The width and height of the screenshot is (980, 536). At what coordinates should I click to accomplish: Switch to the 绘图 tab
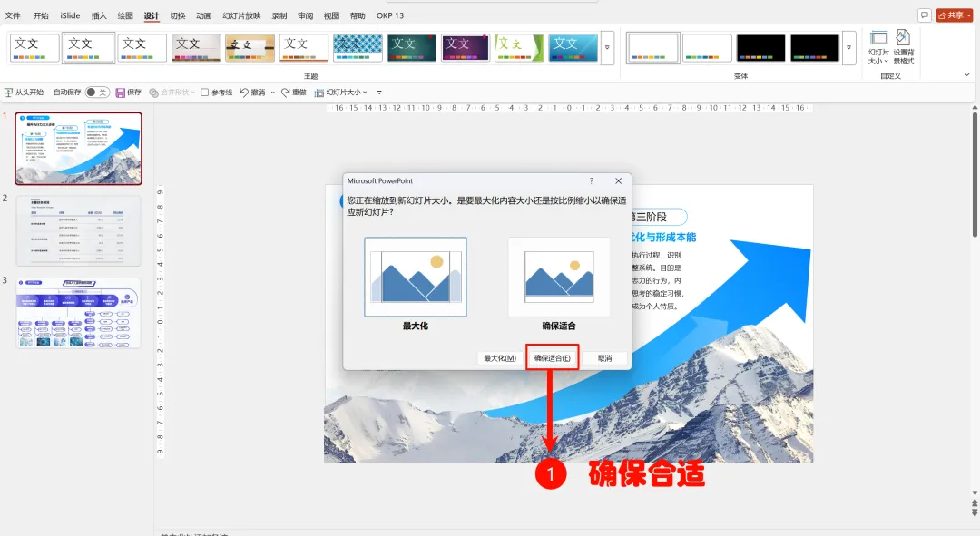125,15
